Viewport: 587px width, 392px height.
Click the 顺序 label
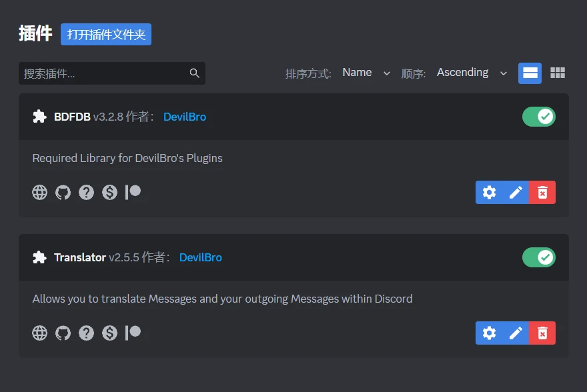pos(414,74)
